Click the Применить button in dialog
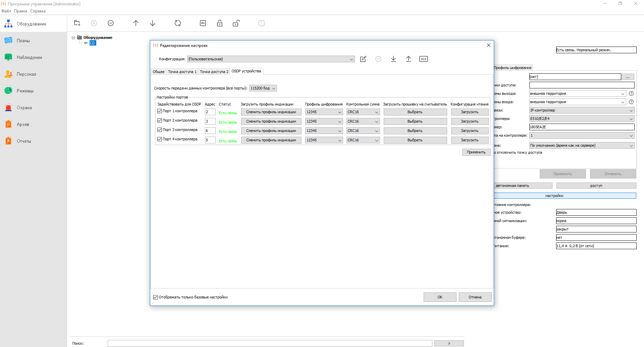The width and height of the screenshot is (644, 347). pos(476,152)
